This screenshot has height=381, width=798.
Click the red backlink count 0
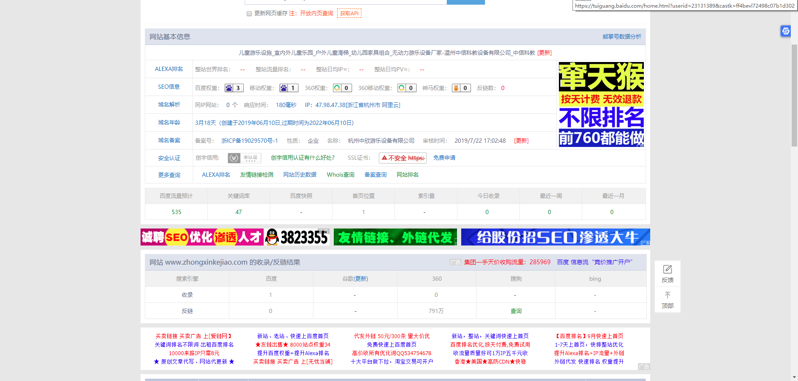point(502,88)
